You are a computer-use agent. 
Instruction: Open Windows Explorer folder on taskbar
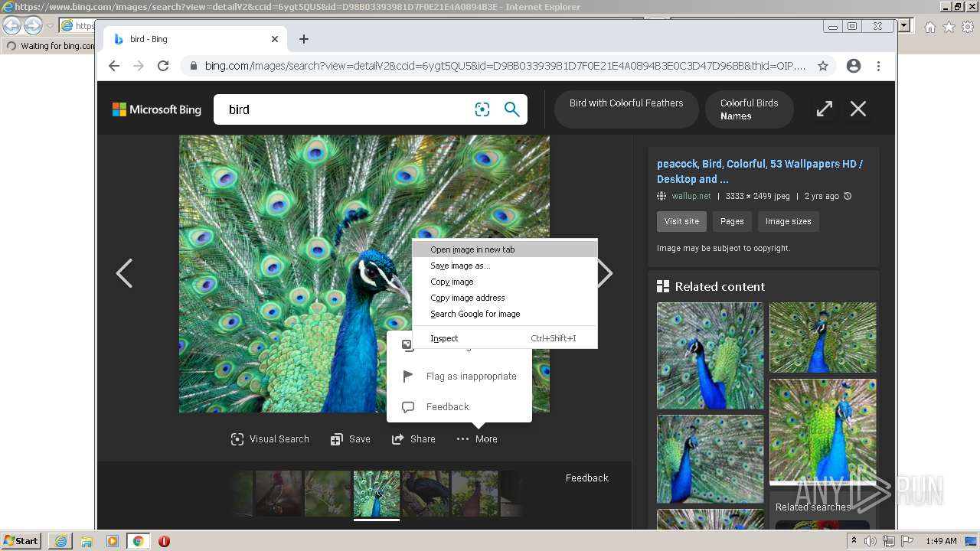(x=87, y=541)
